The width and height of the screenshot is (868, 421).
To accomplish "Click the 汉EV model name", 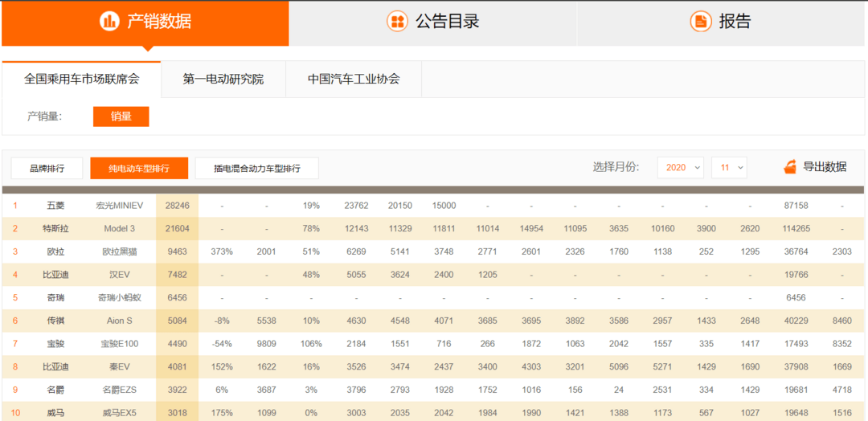I will (x=120, y=275).
